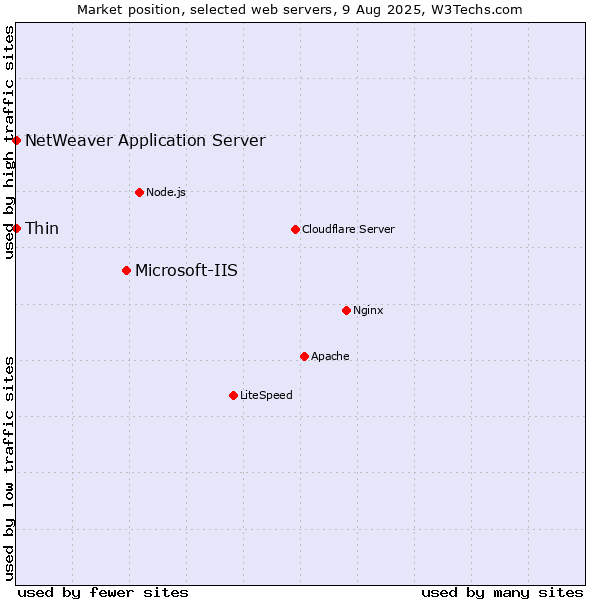
Task: Click 'used by fewer sites' axis label
Action: click(x=103, y=593)
